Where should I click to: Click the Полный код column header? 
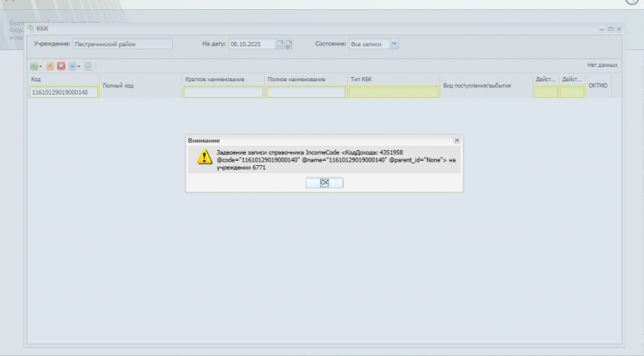[x=118, y=85]
